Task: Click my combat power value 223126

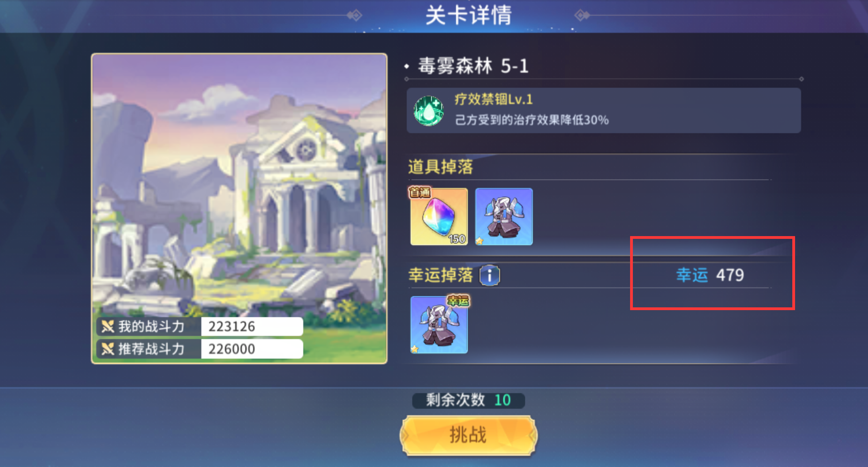Action: tap(232, 326)
